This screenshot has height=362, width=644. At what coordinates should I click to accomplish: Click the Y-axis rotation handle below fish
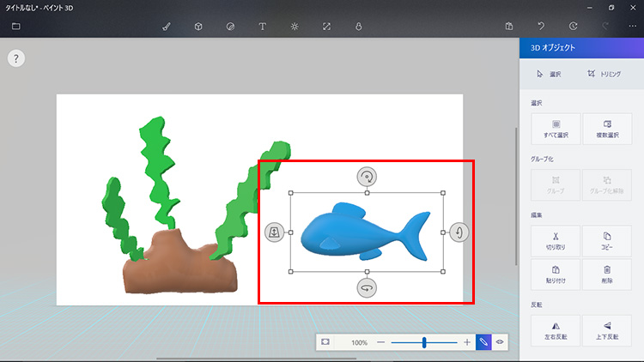coord(367,287)
